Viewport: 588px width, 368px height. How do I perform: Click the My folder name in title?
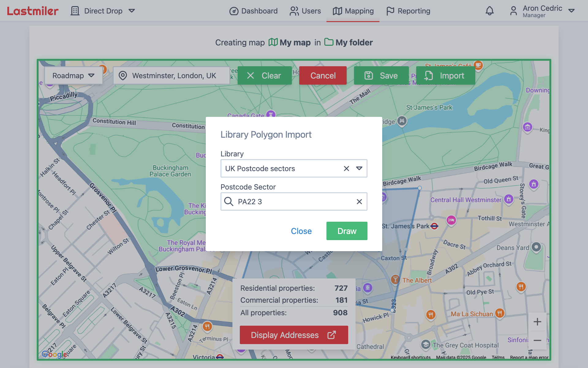tap(354, 42)
